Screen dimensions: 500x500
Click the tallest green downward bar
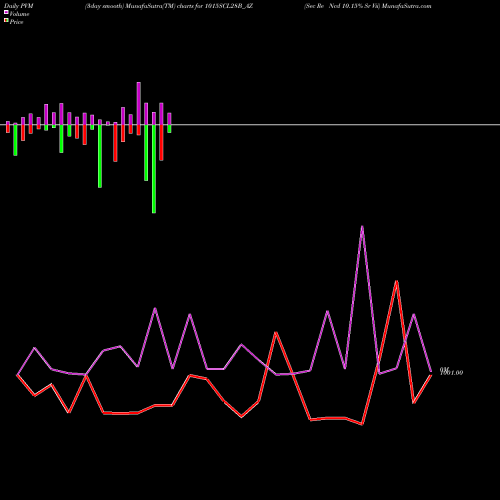154,169
